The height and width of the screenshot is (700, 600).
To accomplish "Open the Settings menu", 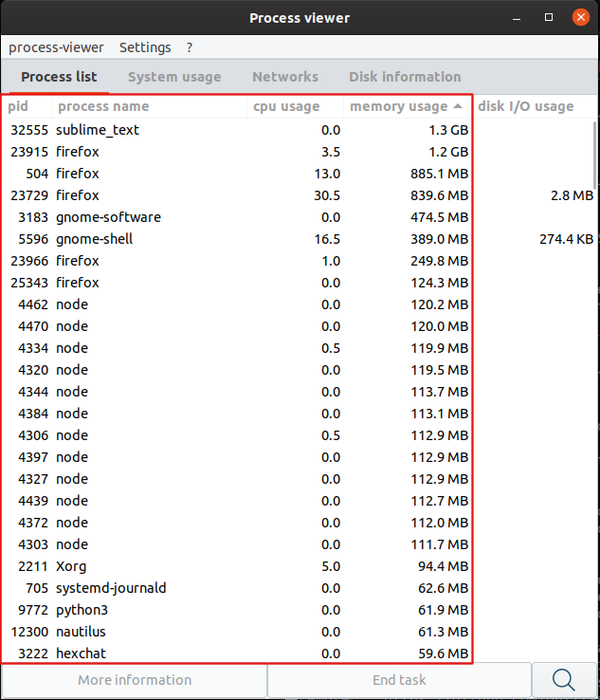I will point(145,47).
